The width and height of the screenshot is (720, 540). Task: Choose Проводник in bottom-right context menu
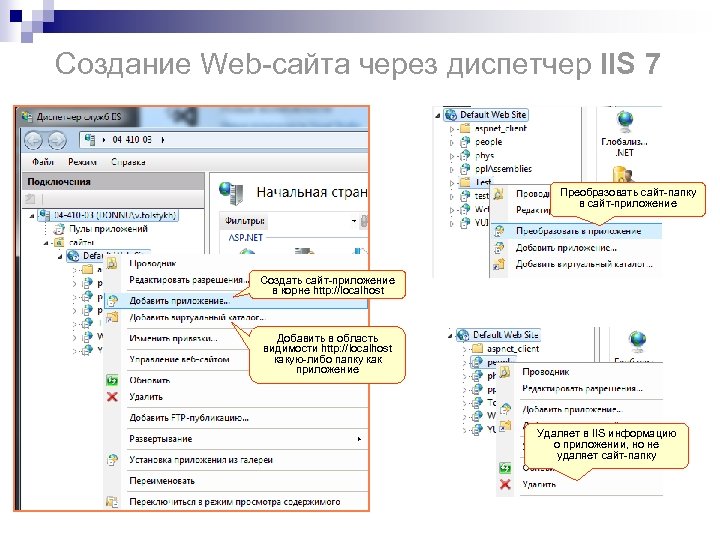pyautogui.click(x=546, y=372)
